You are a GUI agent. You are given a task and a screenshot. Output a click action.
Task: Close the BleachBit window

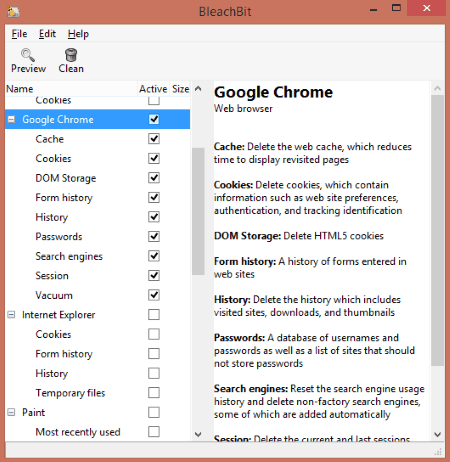coord(426,8)
